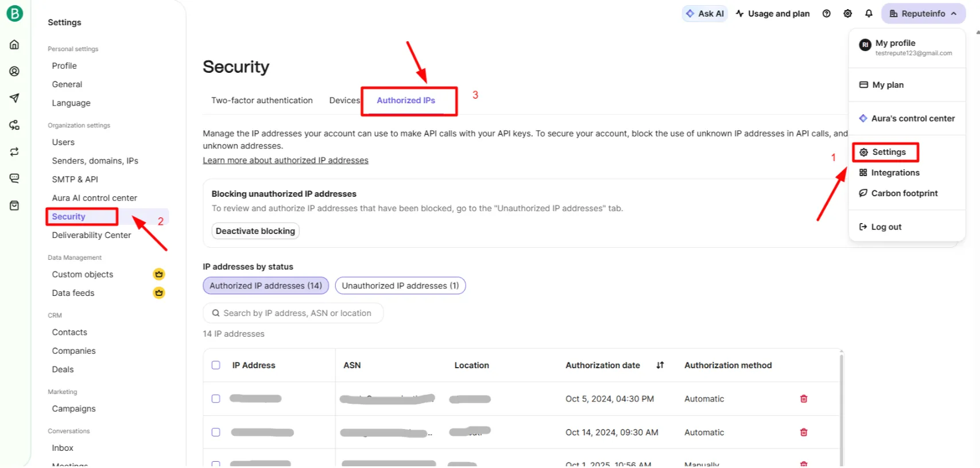Viewport: 980px width, 468px height.
Task: Sort by Authorization date arrows
Action: [x=660, y=365]
